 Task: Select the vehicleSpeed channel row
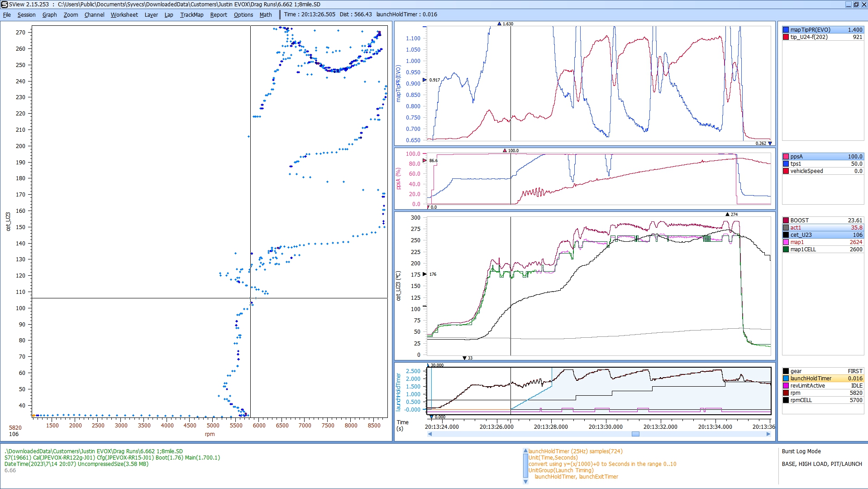[806, 171]
